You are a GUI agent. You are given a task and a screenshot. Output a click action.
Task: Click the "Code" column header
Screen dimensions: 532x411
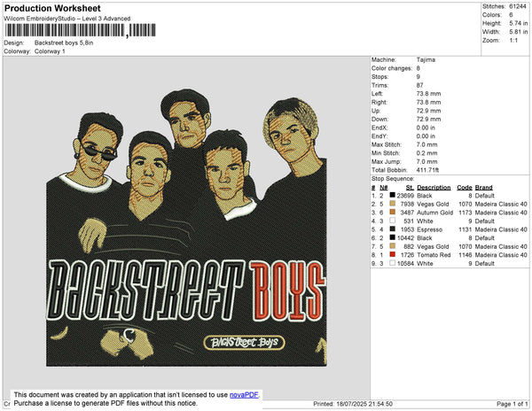[x=465, y=188]
